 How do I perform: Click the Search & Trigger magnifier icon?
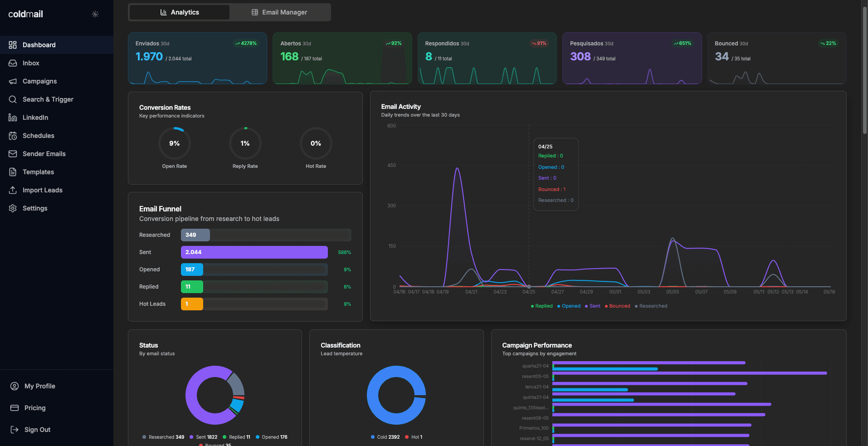tap(13, 99)
